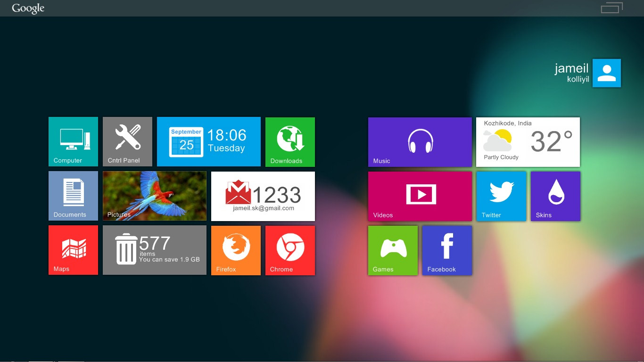This screenshot has width=644, height=362.
Task: Open the Music headphones tile
Action: coord(420,142)
